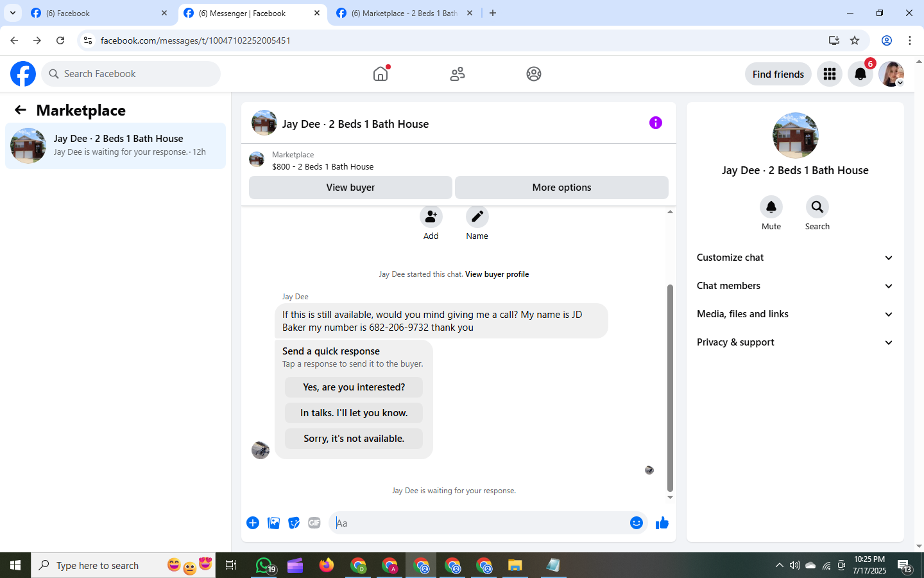The height and width of the screenshot is (578, 924).
Task: View site information icon beside the URL
Action: point(88,40)
